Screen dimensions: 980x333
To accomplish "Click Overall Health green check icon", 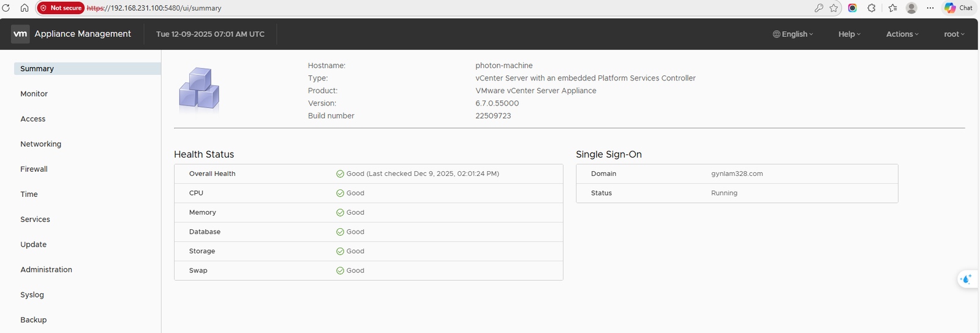I will tap(340, 174).
